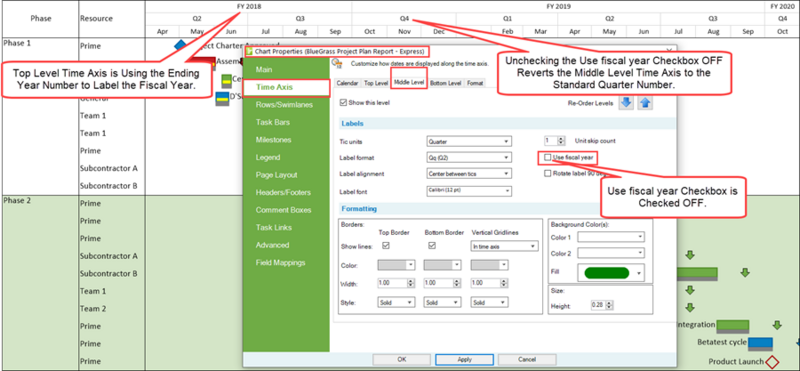
Task: Select the Middle Level tab
Action: click(x=409, y=83)
